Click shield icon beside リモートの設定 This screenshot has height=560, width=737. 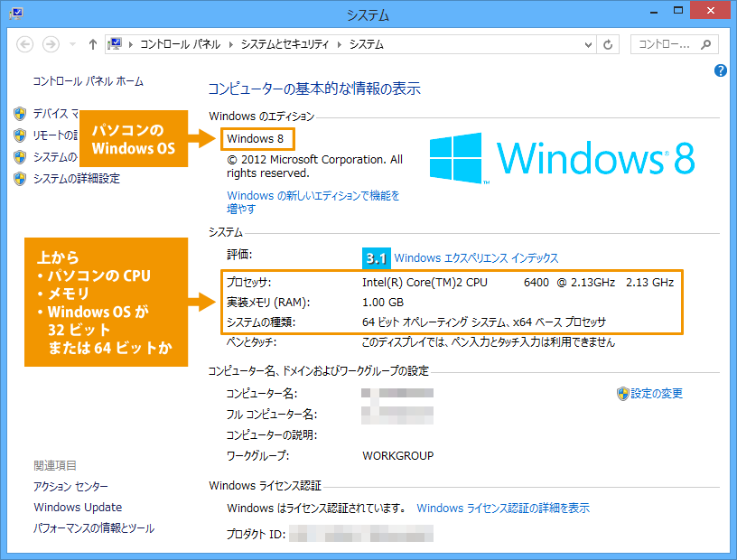pyautogui.click(x=20, y=135)
